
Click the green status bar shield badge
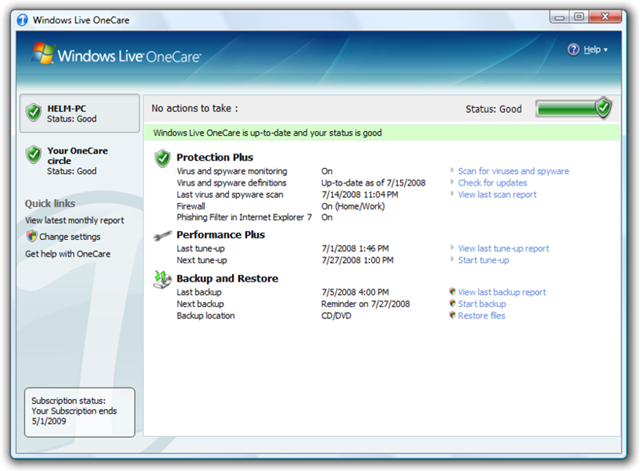pos(603,108)
